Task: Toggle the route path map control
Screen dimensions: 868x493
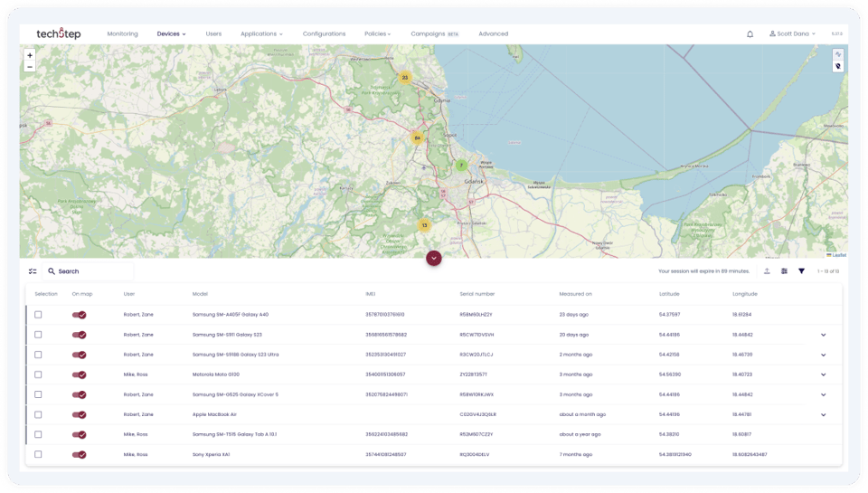Action: point(838,54)
